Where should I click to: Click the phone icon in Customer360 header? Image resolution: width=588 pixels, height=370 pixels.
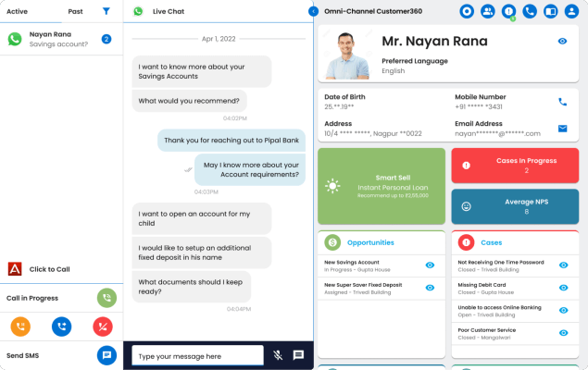tap(530, 11)
